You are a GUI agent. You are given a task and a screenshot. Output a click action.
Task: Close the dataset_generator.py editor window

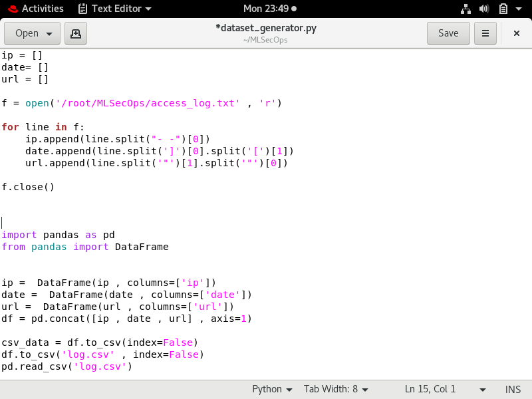517,33
